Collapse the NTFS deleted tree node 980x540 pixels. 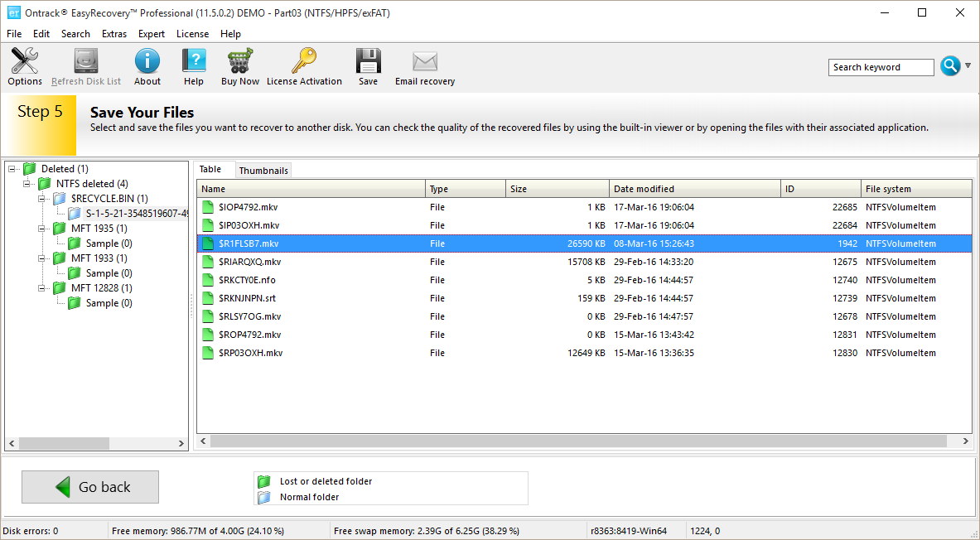coord(27,184)
